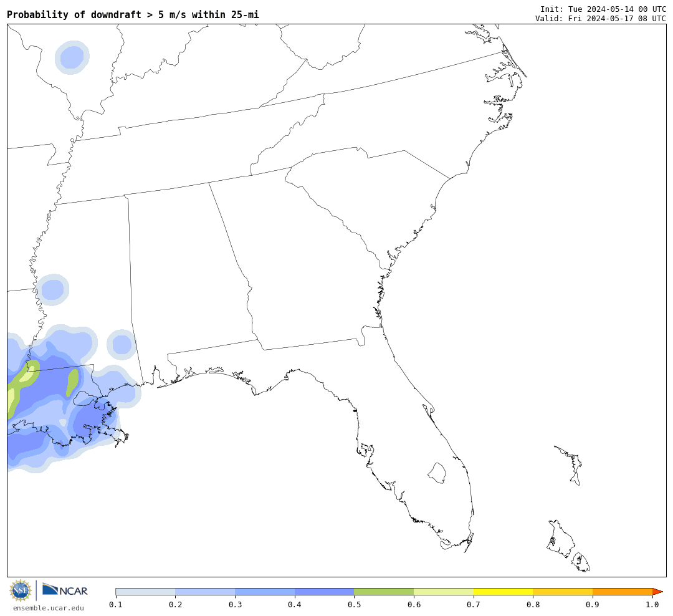
Task: Click the 0.1–0.2 pale gray colorbar segment
Action: click(145, 592)
